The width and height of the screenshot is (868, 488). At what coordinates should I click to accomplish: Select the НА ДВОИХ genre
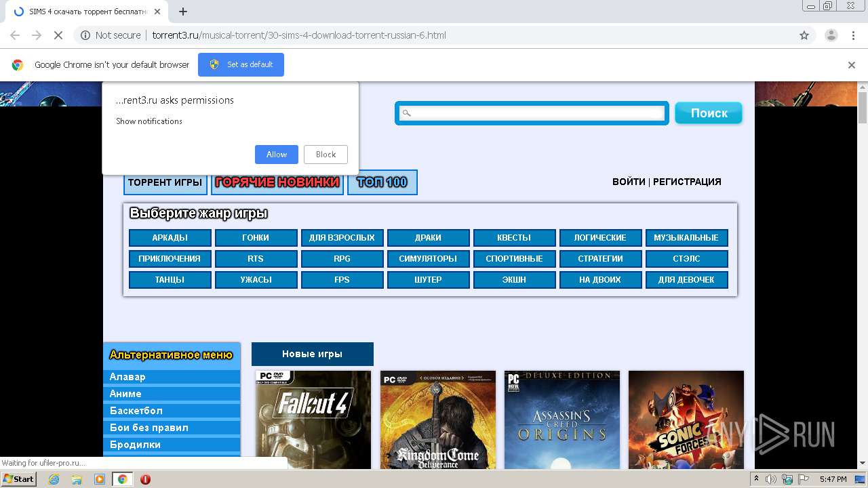[600, 280]
